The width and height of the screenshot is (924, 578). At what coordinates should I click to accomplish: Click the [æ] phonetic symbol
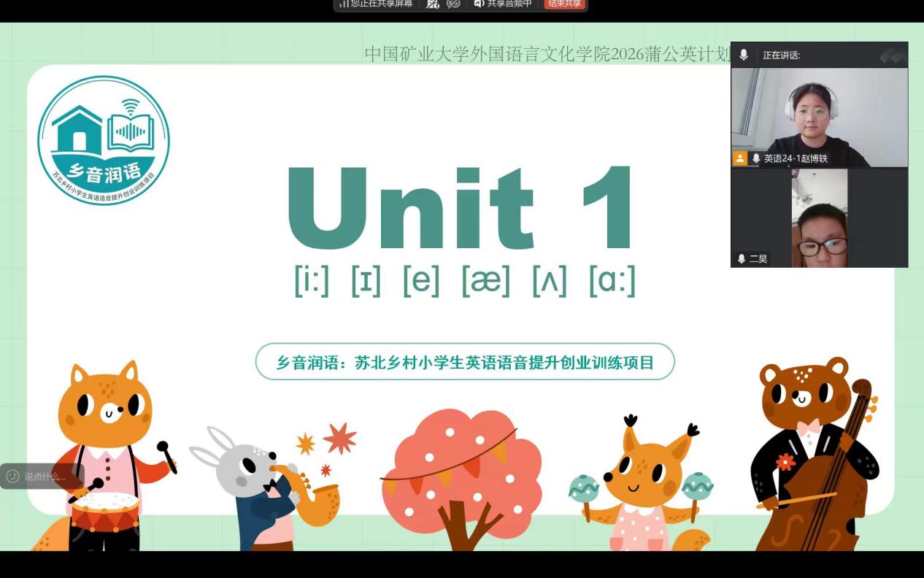pos(485,280)
